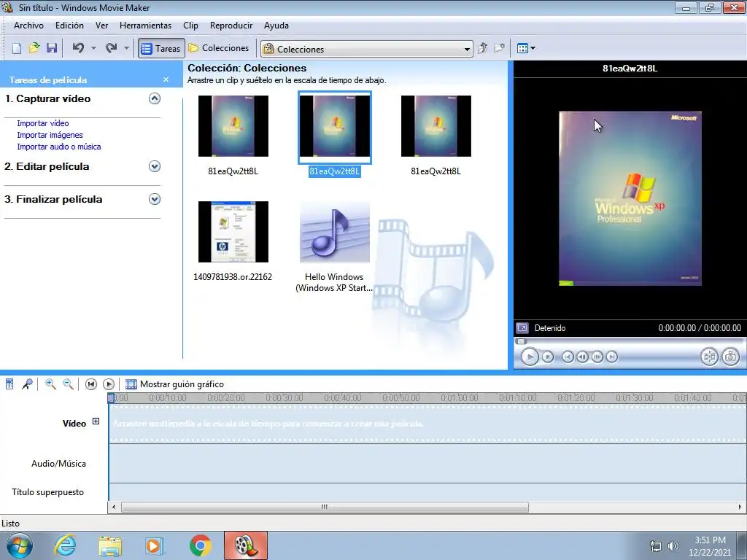Click Mostrar guión gráfico button
This screenshot has width=747, height=560.
point(174,384)
